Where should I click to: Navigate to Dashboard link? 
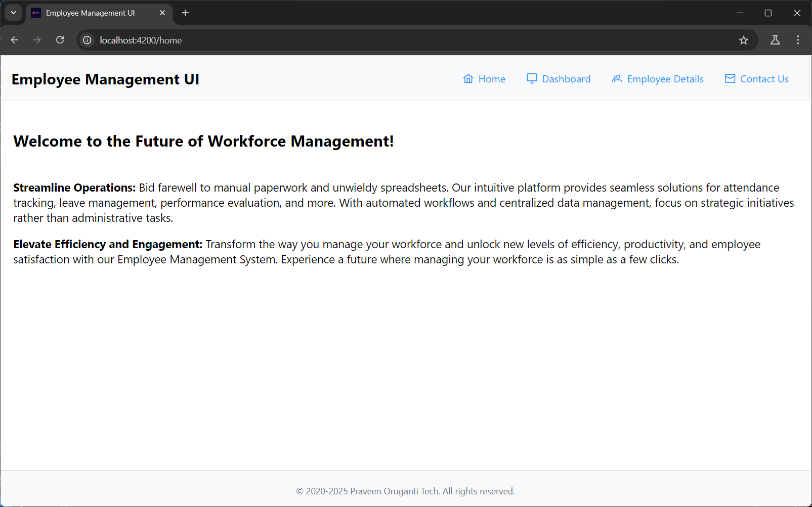point(559,79)
